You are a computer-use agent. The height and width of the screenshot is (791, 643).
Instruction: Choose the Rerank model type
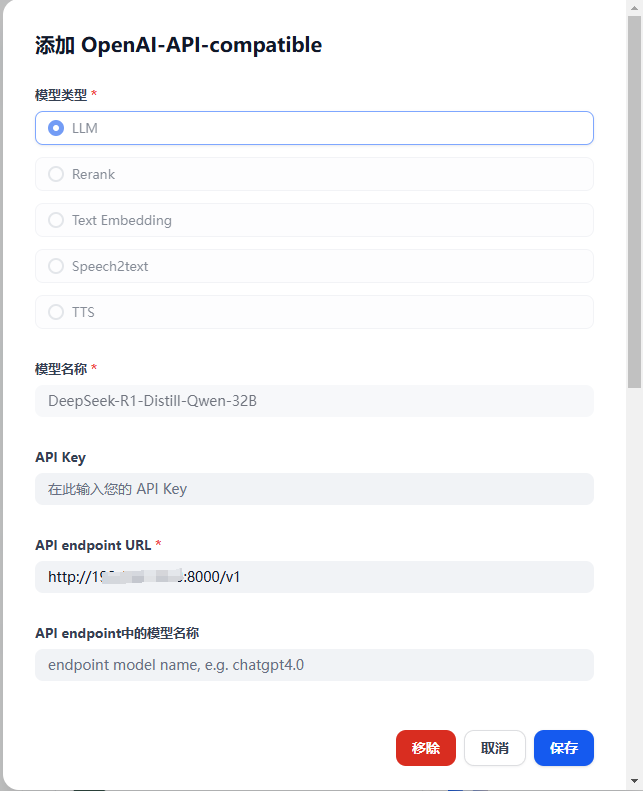tap(314, 174)
